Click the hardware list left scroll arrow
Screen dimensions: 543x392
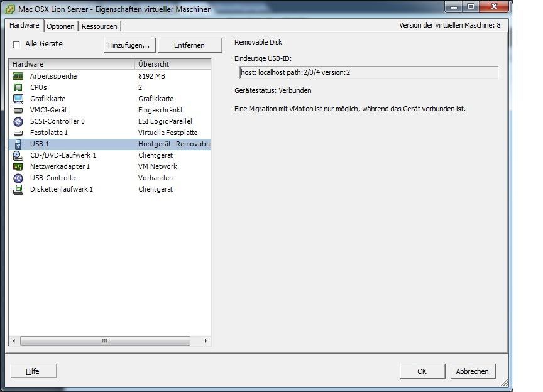(14, 340)
